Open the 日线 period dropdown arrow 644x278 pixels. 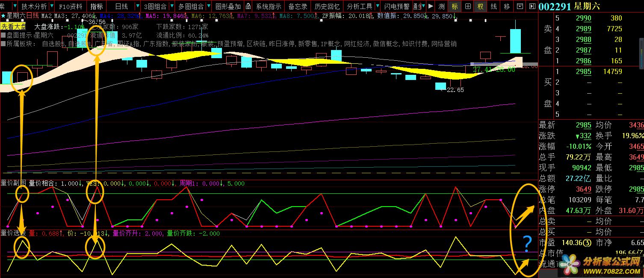(137, 6)
